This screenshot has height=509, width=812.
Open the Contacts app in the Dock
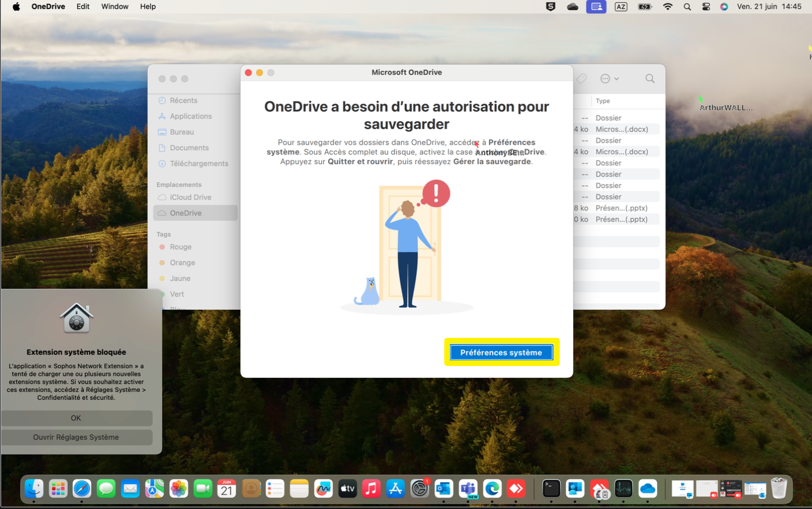pyautogui.click(x=251, y=489)
